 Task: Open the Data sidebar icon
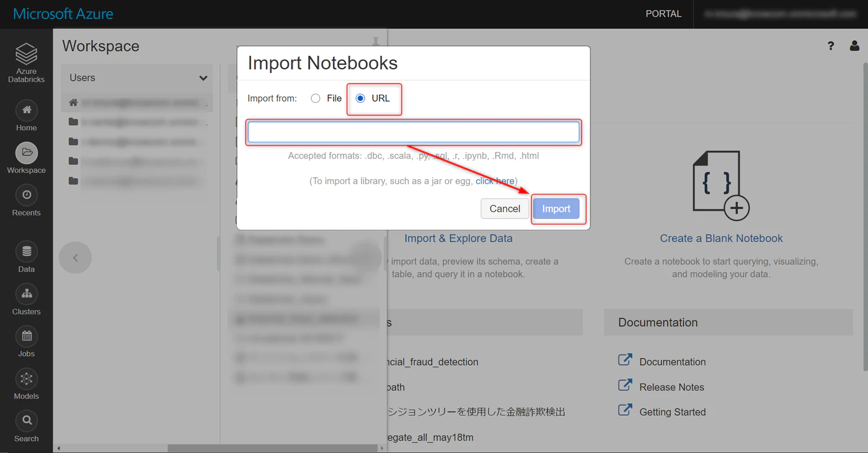tap(26, 252)
